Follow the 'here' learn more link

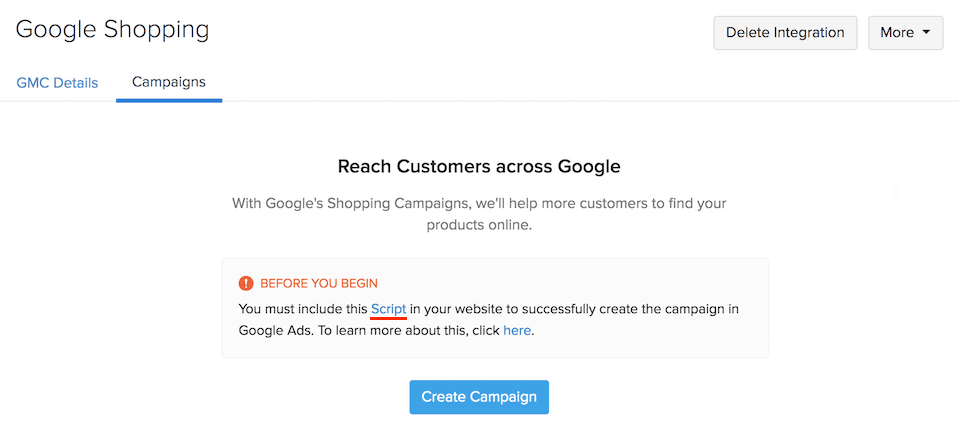click(517, 330)
